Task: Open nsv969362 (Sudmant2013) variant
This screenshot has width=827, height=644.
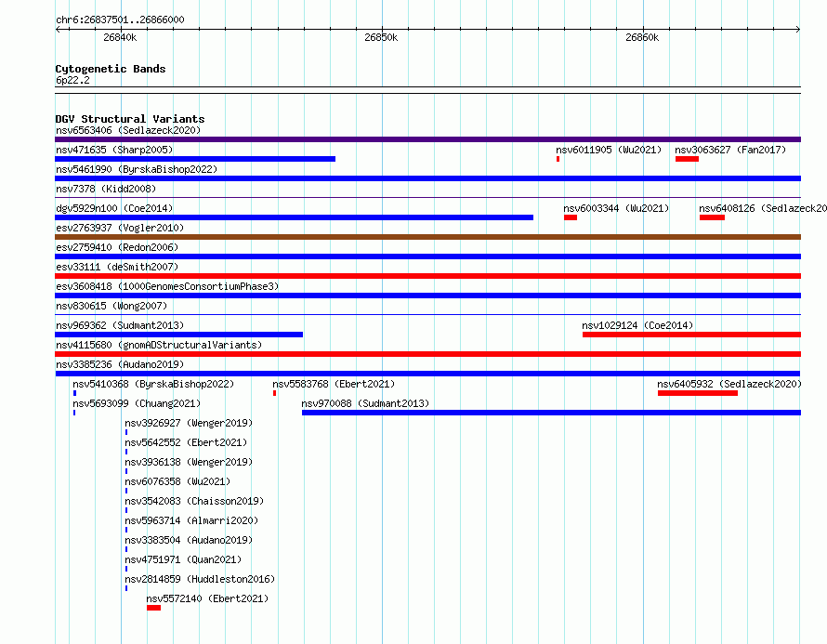Action: pyautogui.click(x=120, y=325)
